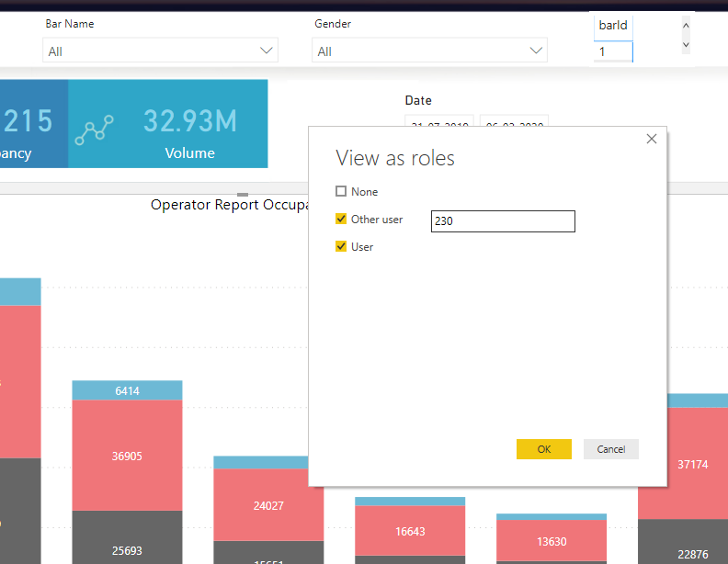
Task: Select barId value 1 cell
Action: [613, 51]
